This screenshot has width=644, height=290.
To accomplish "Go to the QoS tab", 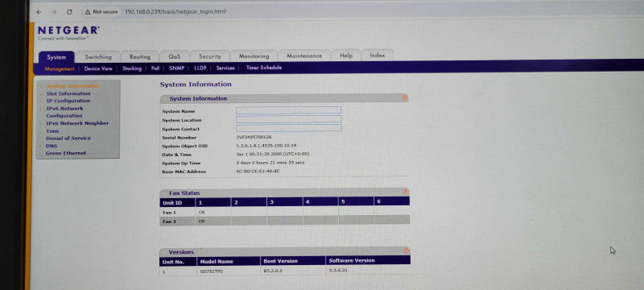I will [175, 56].
